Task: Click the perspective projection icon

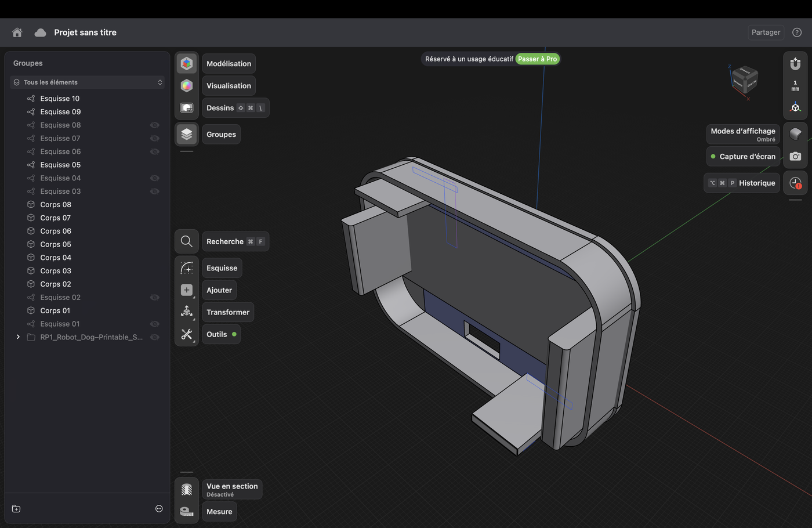Action: [795, 108]
